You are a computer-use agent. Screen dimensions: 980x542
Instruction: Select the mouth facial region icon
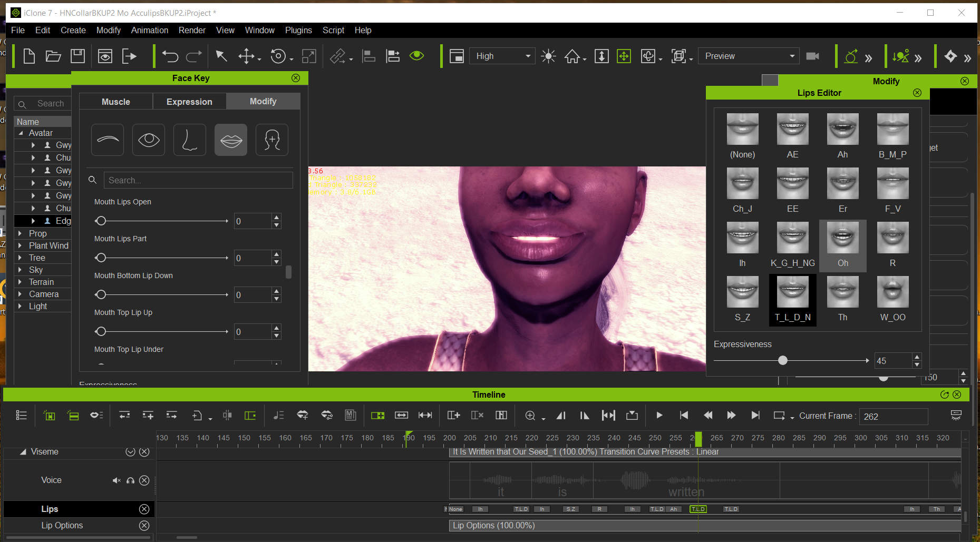[231, 140]
